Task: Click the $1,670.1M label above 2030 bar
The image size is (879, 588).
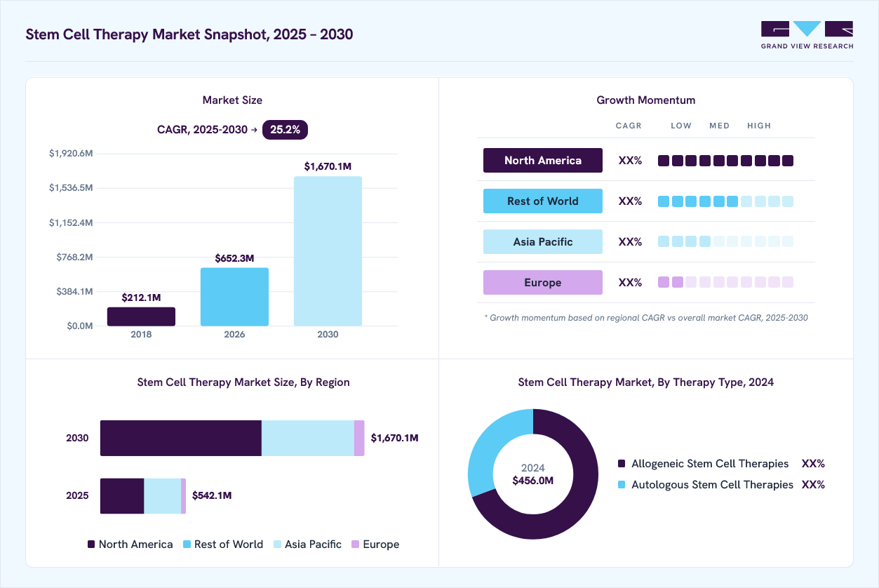Action: coord(328,166)
